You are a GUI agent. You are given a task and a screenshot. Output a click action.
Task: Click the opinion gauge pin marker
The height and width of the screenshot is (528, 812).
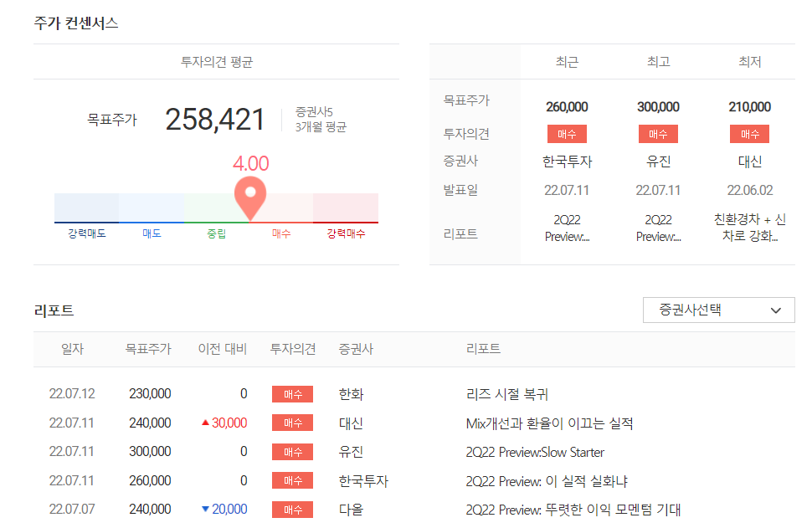tap(250, 198)
